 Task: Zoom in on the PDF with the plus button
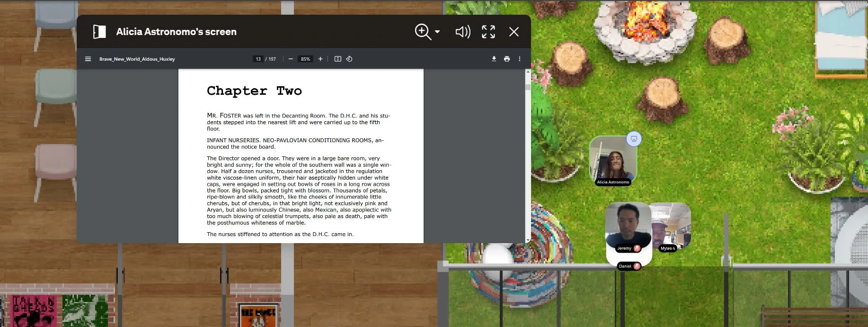(x=320, y=59)
